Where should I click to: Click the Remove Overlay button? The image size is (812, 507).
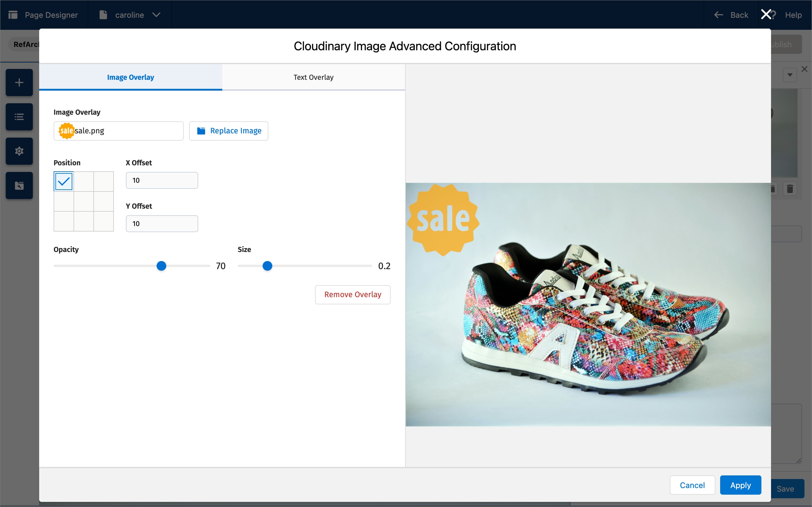pos(352,294)
